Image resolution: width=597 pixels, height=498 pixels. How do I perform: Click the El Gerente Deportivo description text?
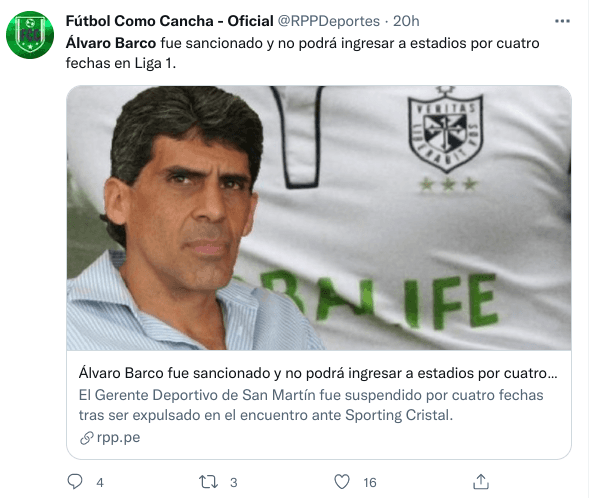(x=311, y=405)
